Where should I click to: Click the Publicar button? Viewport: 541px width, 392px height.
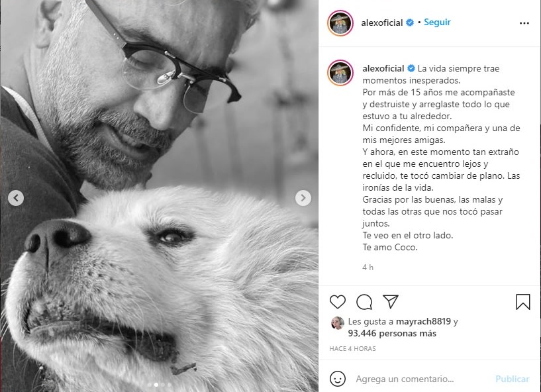pos(512,379)
